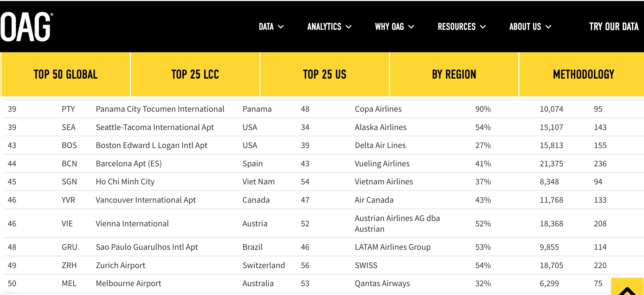Click the scroll-to-top arrow button
644x295 pixels.
[x=627, y=289]
